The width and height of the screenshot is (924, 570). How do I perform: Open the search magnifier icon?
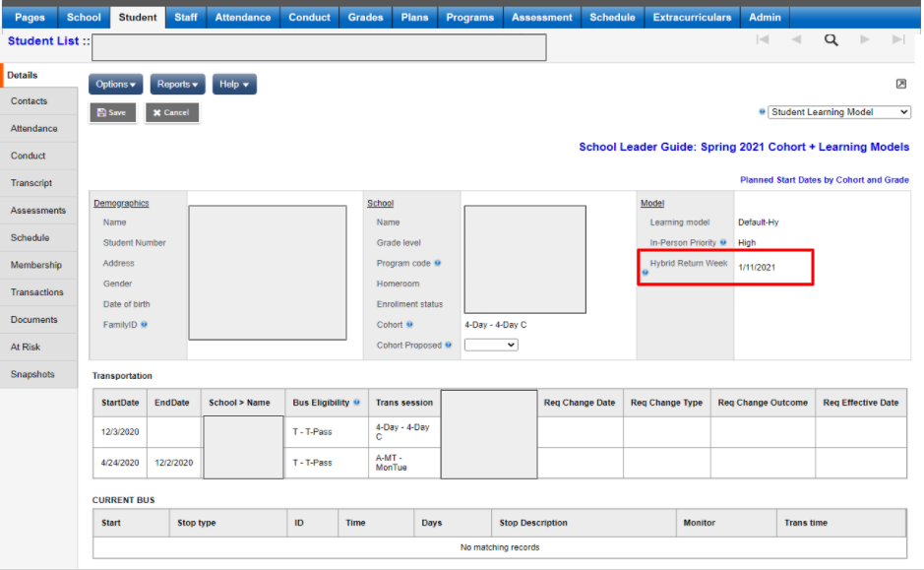(831, 40)
